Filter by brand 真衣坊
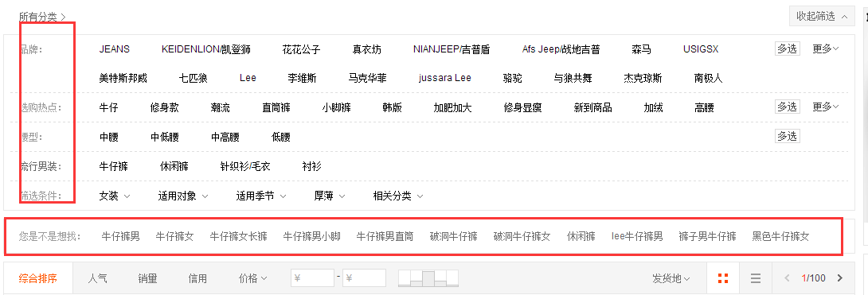The height and width of the screenshot is (295, 868). tap(366, 49)
